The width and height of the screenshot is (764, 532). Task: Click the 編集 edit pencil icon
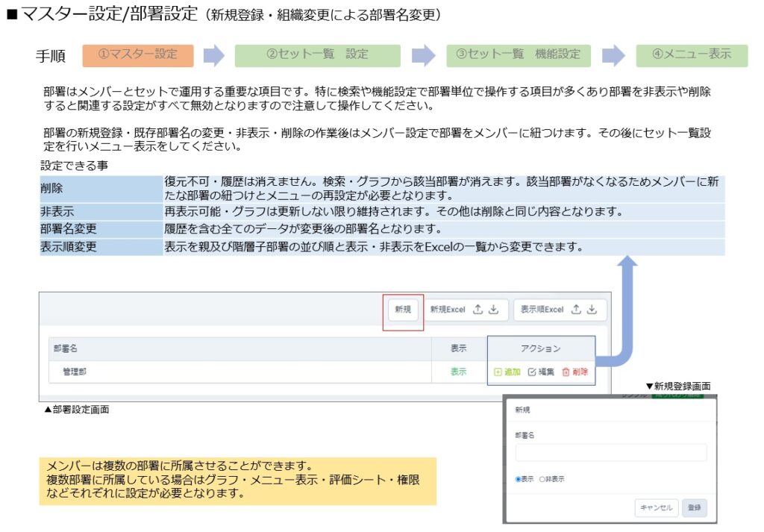532,372
